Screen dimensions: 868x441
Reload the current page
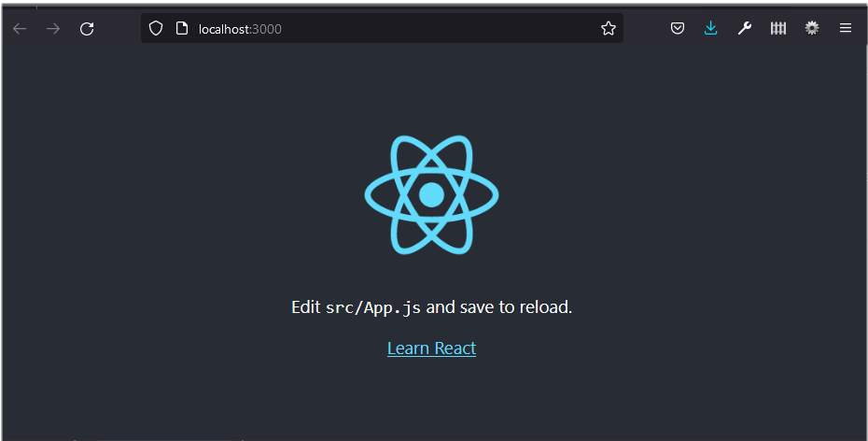coord(87,28)
